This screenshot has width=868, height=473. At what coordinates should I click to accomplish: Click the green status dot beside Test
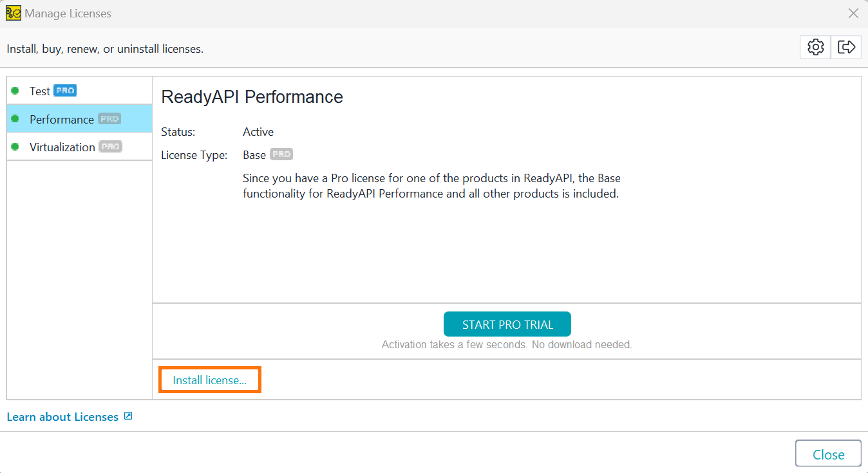point(14,91)
